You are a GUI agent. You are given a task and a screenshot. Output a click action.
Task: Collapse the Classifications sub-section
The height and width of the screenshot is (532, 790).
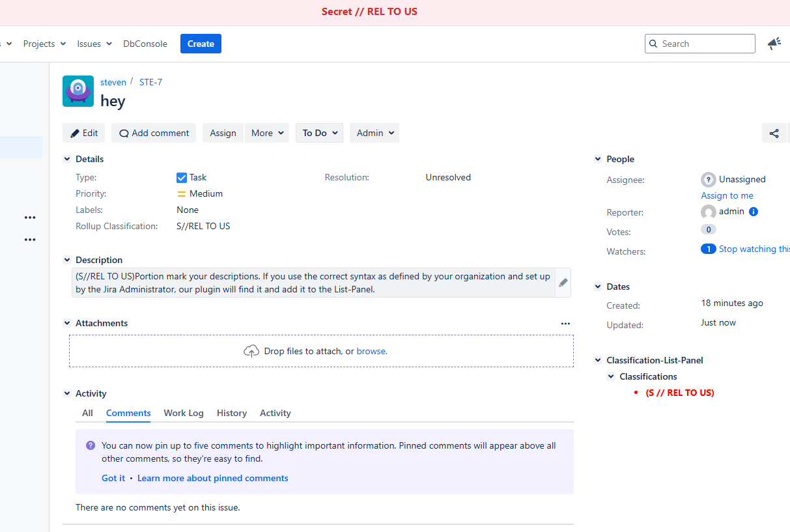click(611, 376)
